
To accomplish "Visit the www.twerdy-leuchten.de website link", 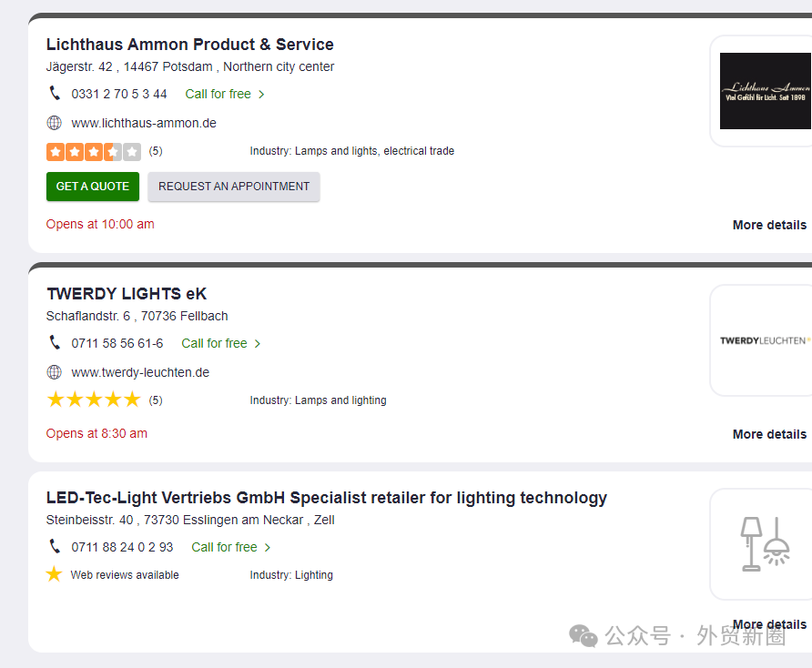I will 140,372.
